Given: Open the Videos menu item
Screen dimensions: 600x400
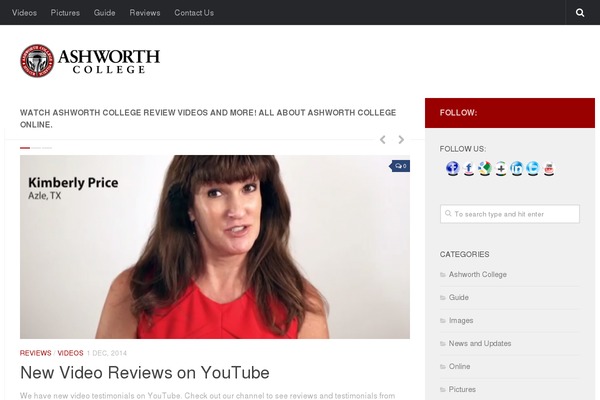Looking at the screenshot, I should (x=24, y=13).
